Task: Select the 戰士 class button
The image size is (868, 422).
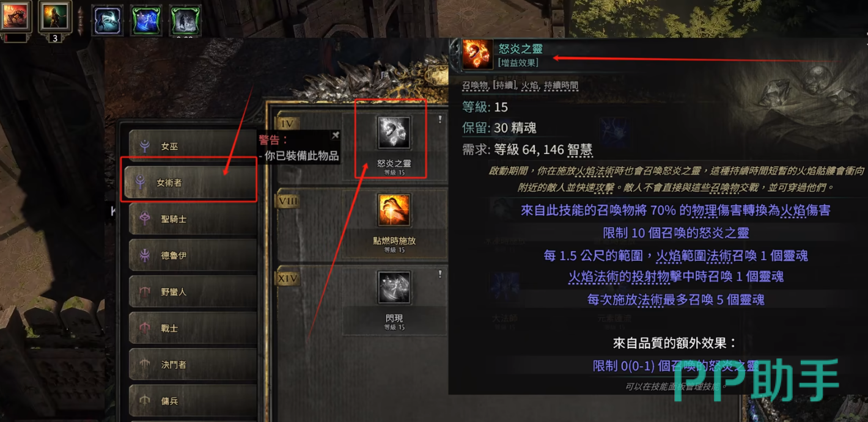Action: (x=193, y=328)
